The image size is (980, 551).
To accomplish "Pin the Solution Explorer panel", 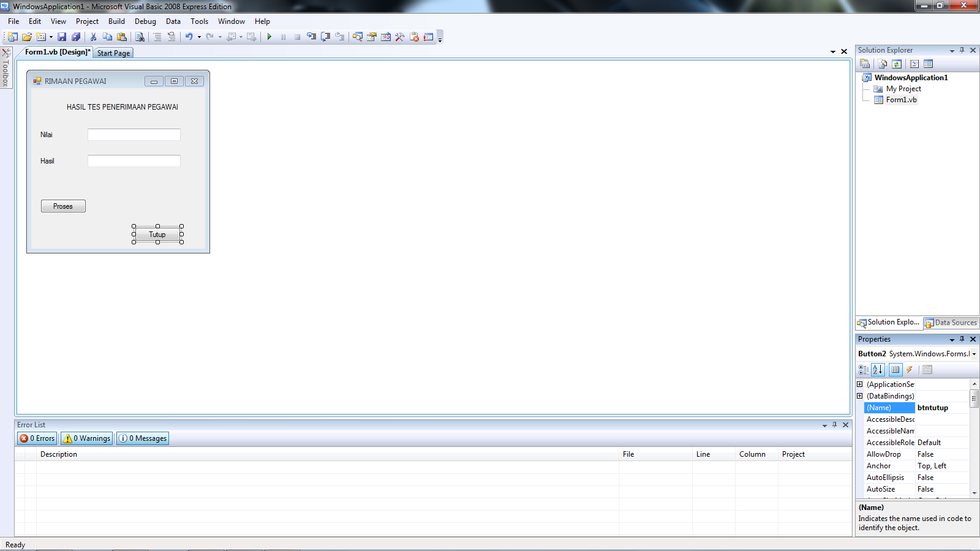I will [x=962, y=50].
